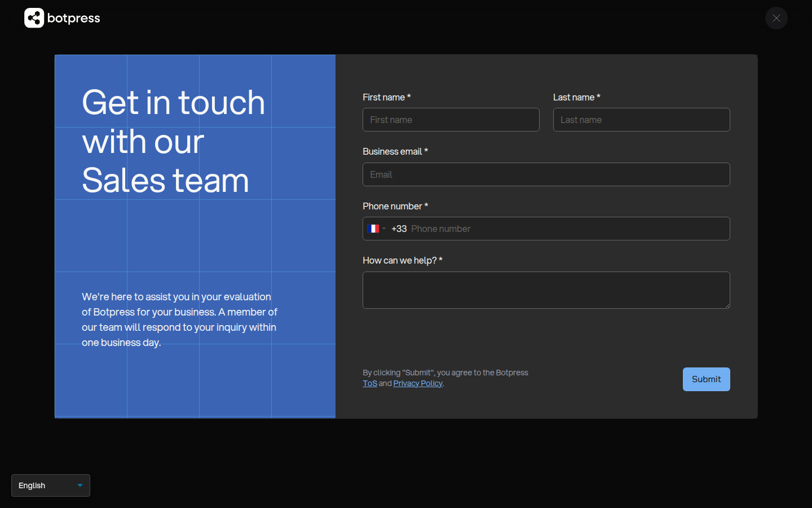
Task: Click the +33 country code prefix
Action: click(x=399, y=229)
